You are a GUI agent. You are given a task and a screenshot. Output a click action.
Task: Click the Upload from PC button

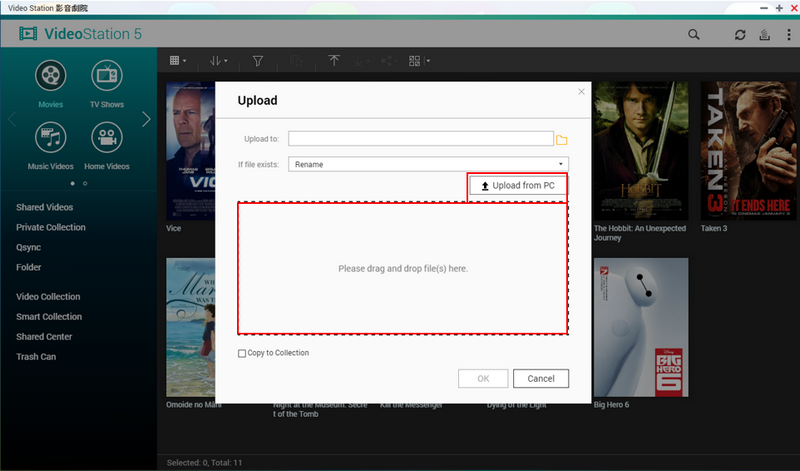518,185
